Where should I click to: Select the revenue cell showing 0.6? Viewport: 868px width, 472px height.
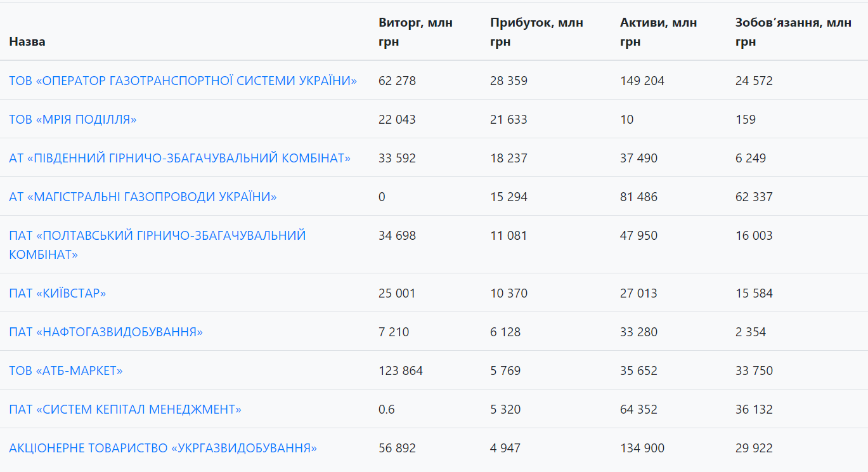pos(386,409)
